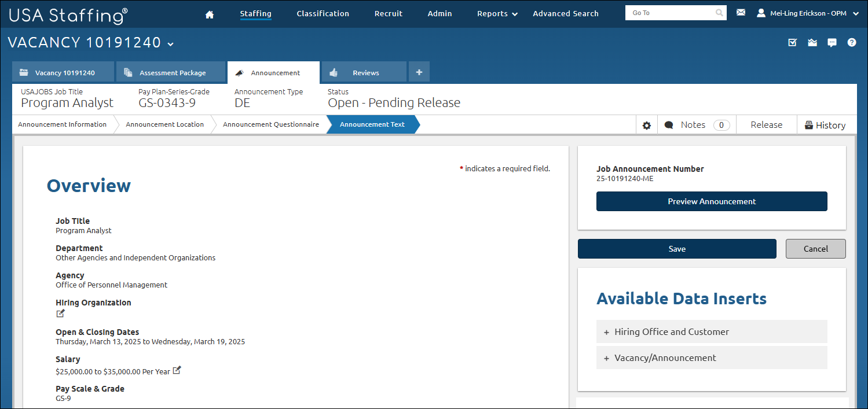Click the Release button
This screenshot has width=868, height=409.
click(x=766, y=125)
